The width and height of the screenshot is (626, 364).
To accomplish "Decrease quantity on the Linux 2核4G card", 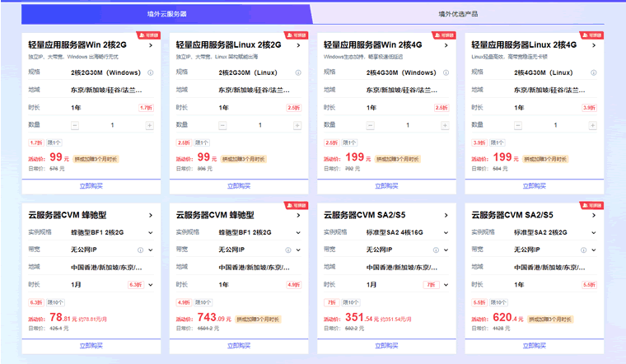I will click(x=518, y=125).
